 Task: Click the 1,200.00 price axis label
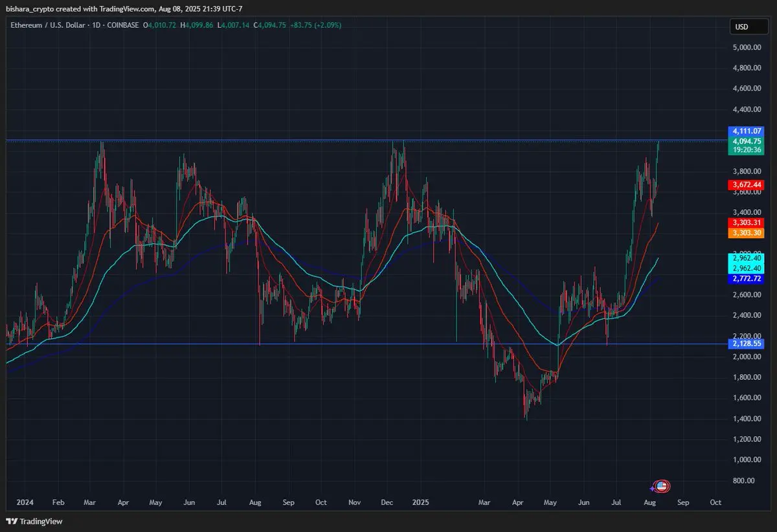click(747, 439)
